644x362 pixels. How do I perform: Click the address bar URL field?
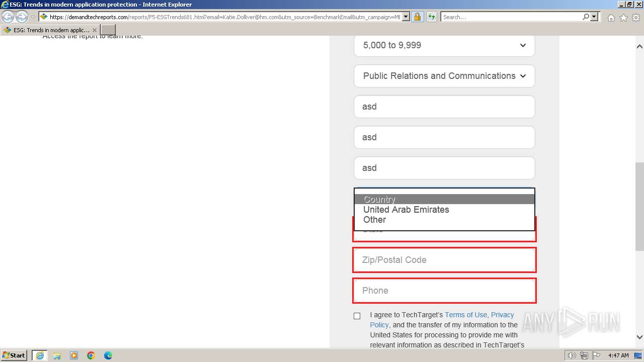click(x=224, y=17)
